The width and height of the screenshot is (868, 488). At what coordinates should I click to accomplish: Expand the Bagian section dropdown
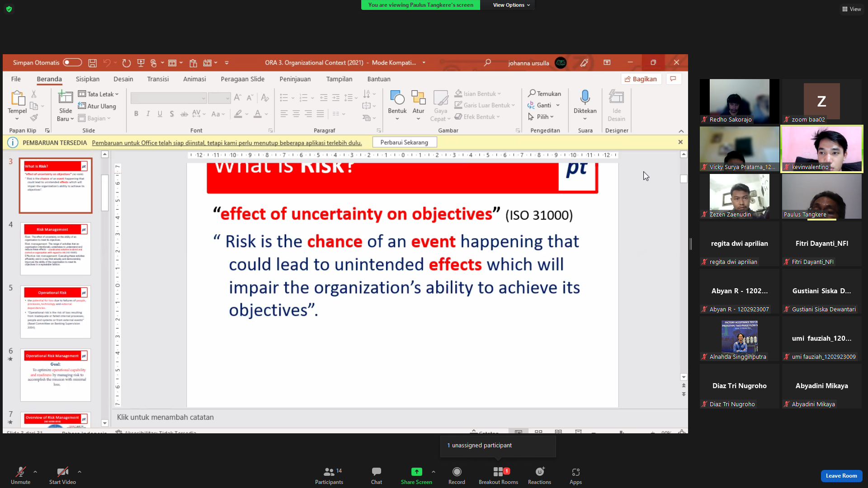[94, 118]
